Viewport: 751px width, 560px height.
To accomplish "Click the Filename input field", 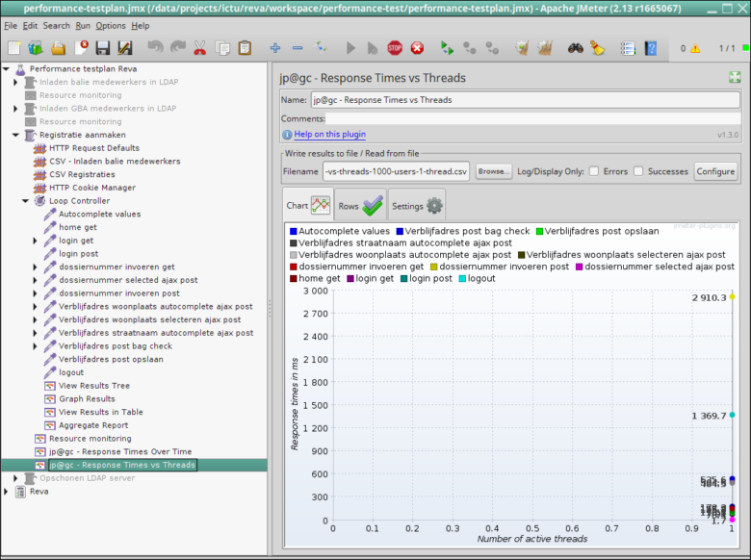I will (x=396, y=171).
